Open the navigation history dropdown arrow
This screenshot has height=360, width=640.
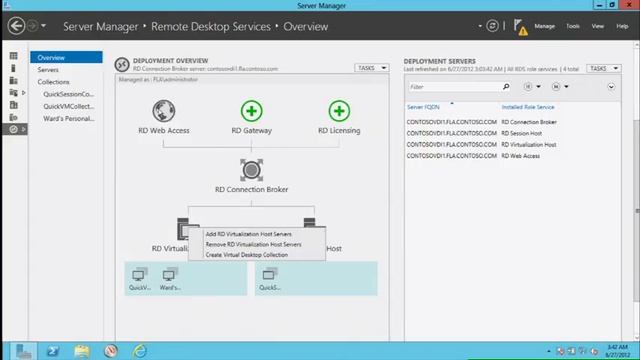43,26
